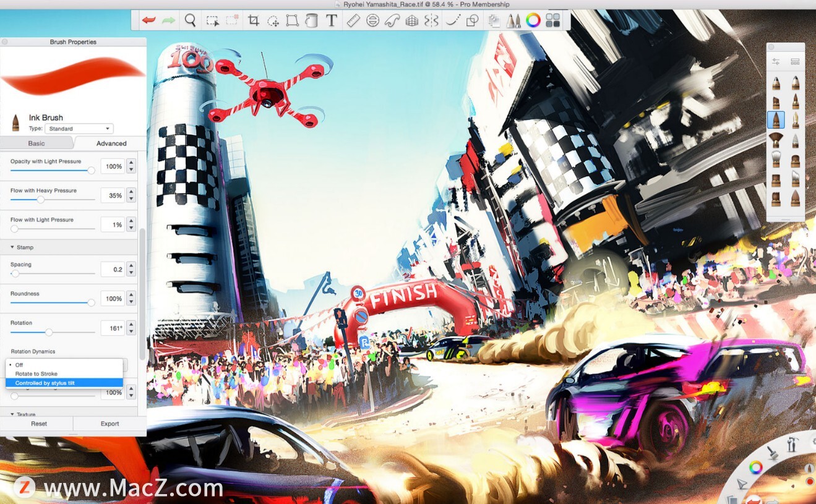Choose Rotate to Stroke option
The height and width of the screenshot is (504, 816).
tap(64, 374)
